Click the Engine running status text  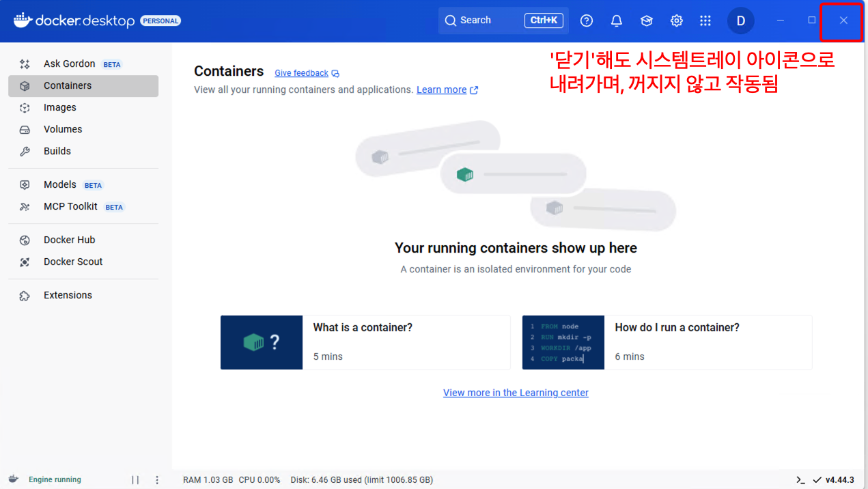tap(55, 479)
